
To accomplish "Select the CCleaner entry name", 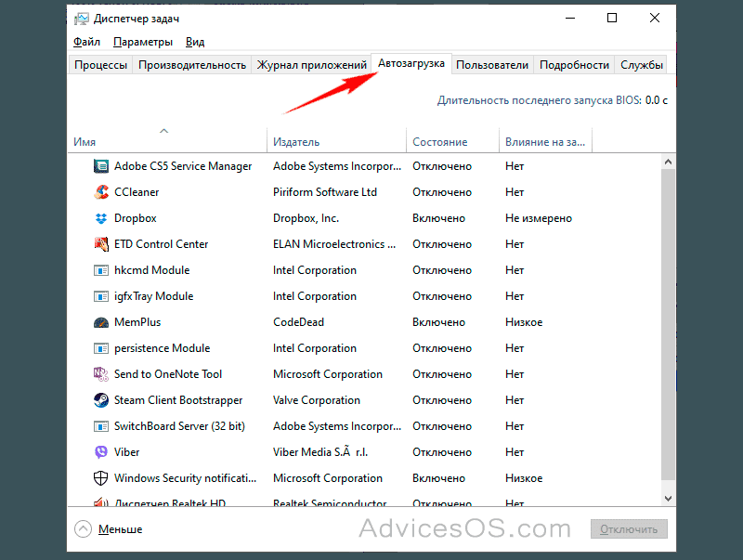I will [x=137, y=192].
